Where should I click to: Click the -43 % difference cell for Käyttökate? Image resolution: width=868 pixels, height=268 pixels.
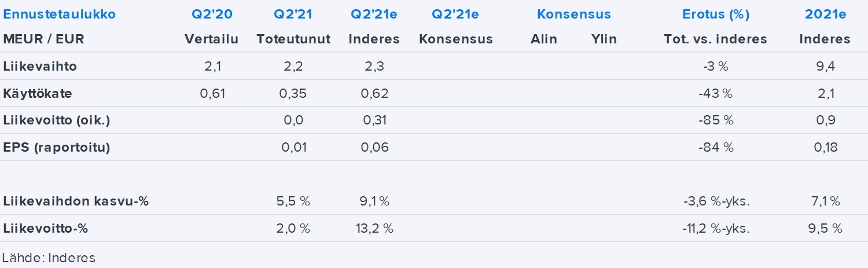[x=715, y=93]
